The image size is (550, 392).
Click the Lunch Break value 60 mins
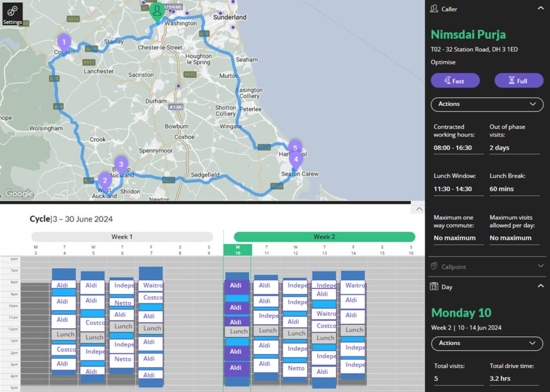502,189
